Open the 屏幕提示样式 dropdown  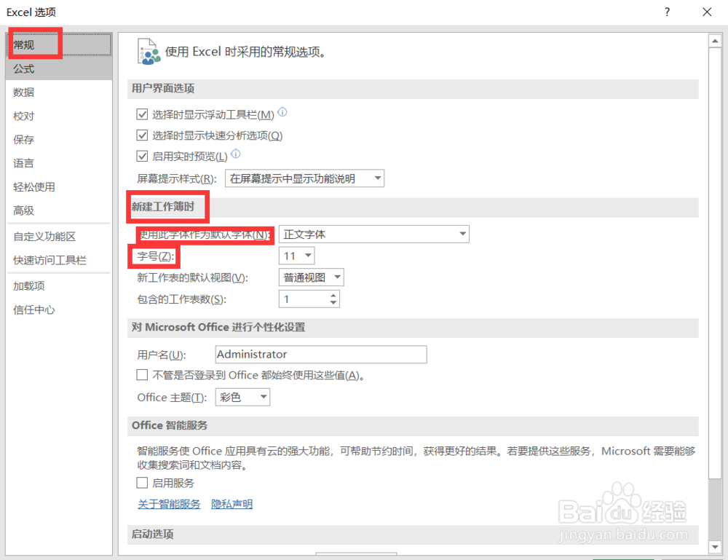[304, 178]
